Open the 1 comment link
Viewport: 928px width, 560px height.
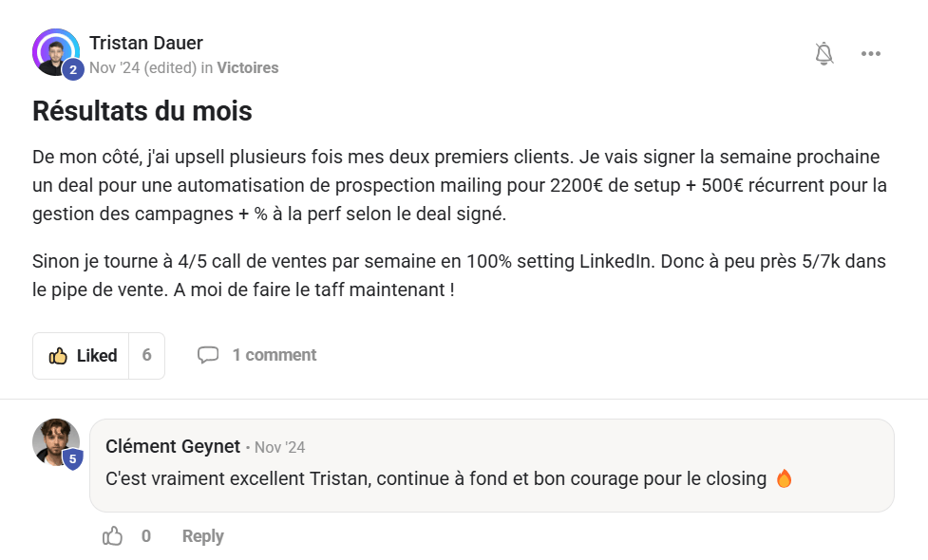[x=274, y=355]
